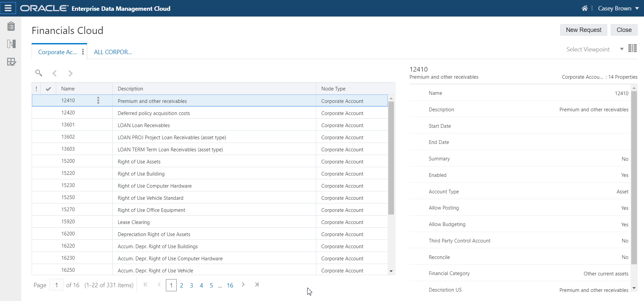Open row actions menu for 12410
644x301 pixels.
pyautogui.click(x=98, y=100)
